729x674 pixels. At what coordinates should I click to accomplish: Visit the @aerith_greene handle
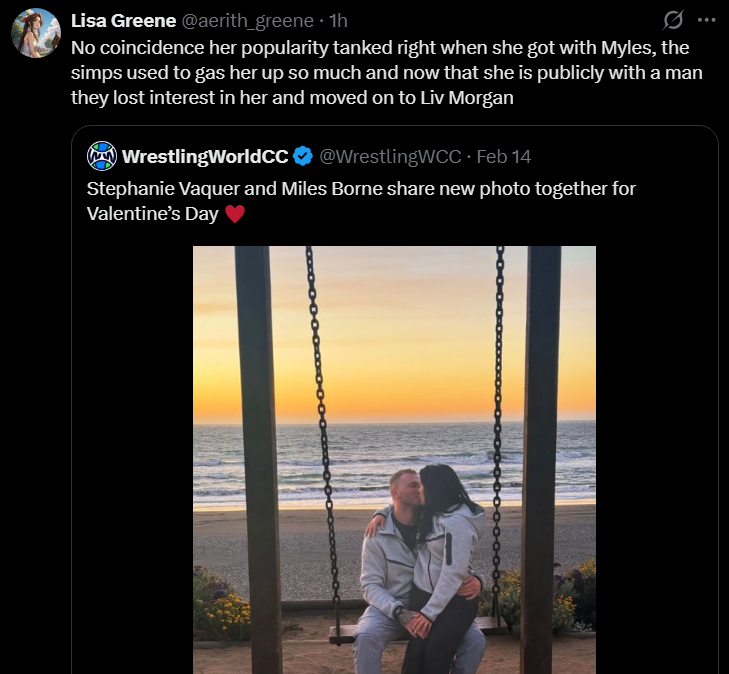pyautogui.click(x=247, y=21)
